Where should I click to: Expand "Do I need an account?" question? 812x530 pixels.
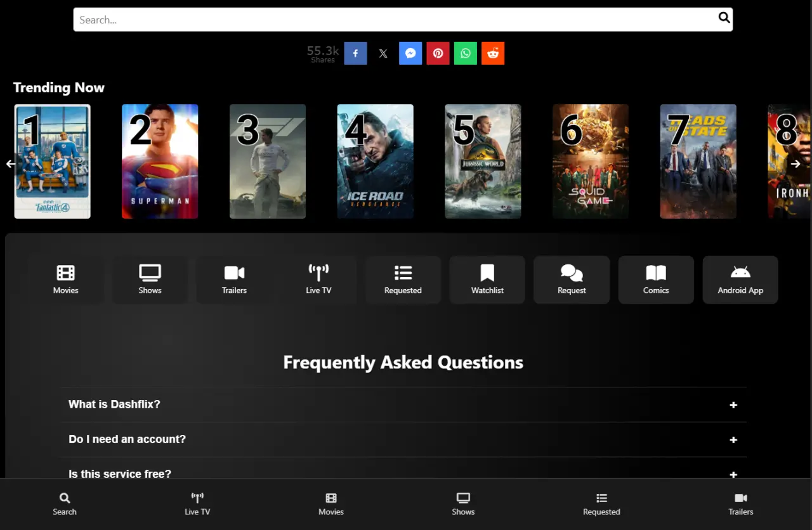403,439
